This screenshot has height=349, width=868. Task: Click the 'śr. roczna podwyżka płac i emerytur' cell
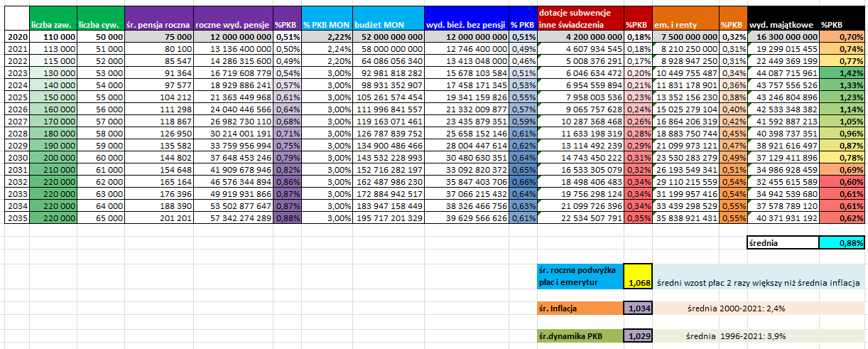(x=580, y=276)
